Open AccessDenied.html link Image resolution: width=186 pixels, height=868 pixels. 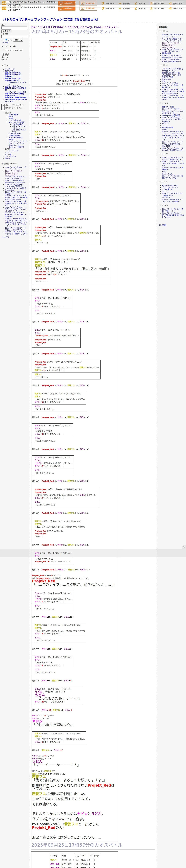pos(169,185)
